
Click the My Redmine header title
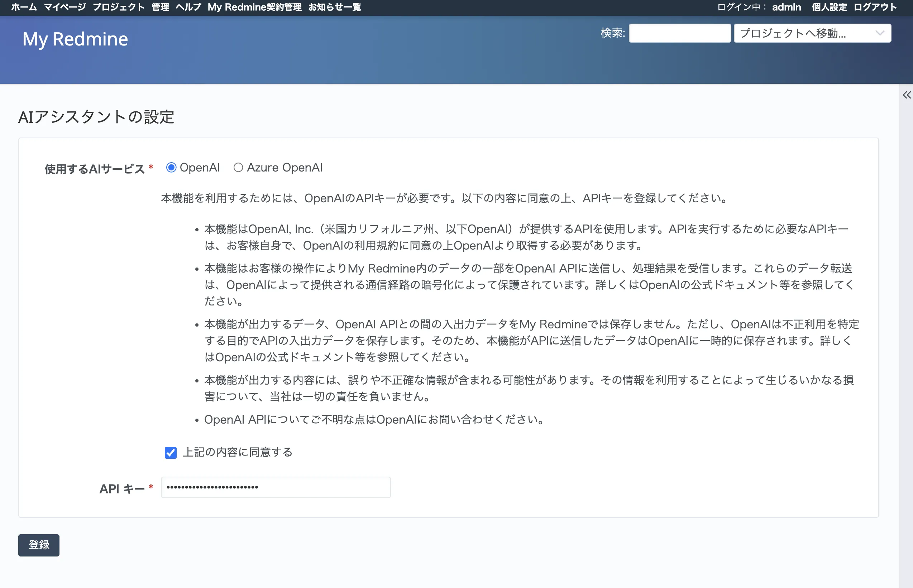pos(75,39)
